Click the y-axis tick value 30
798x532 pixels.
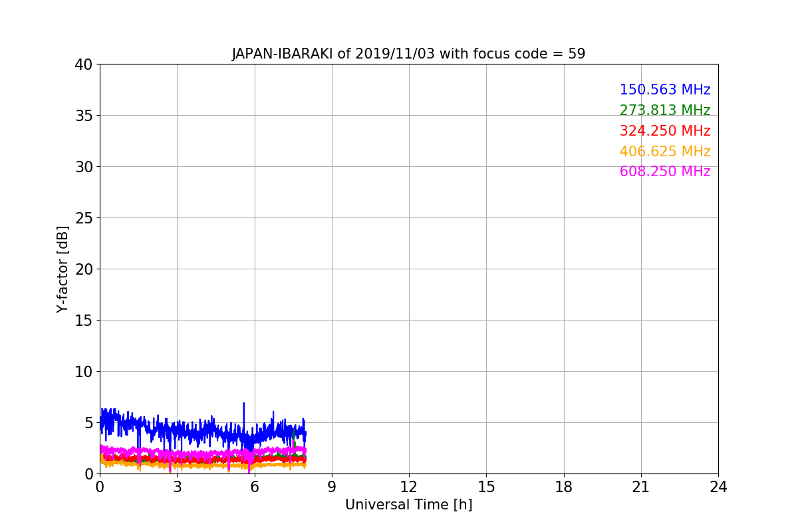pos(84,167)
